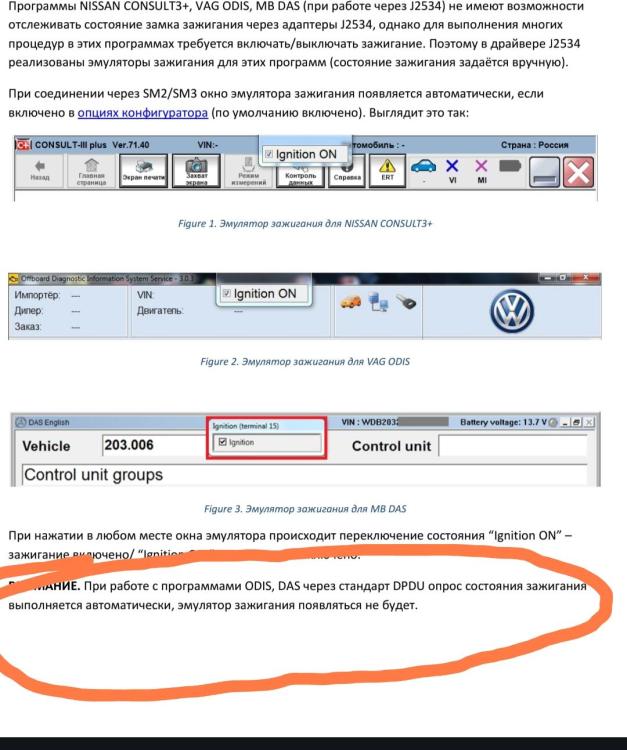Open the configurator options hyperlink
This screenshot has height=750, width=627.
(143, 113)
